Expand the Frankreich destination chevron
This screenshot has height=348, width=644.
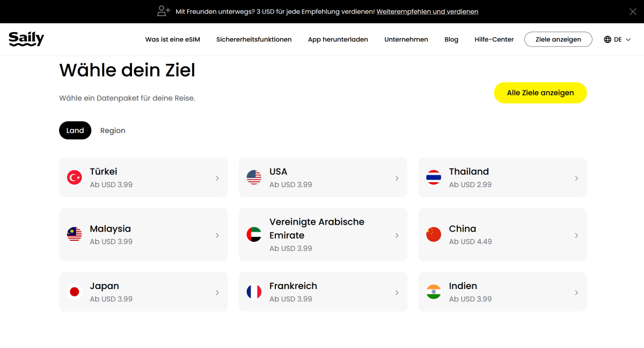click(397, 292)
